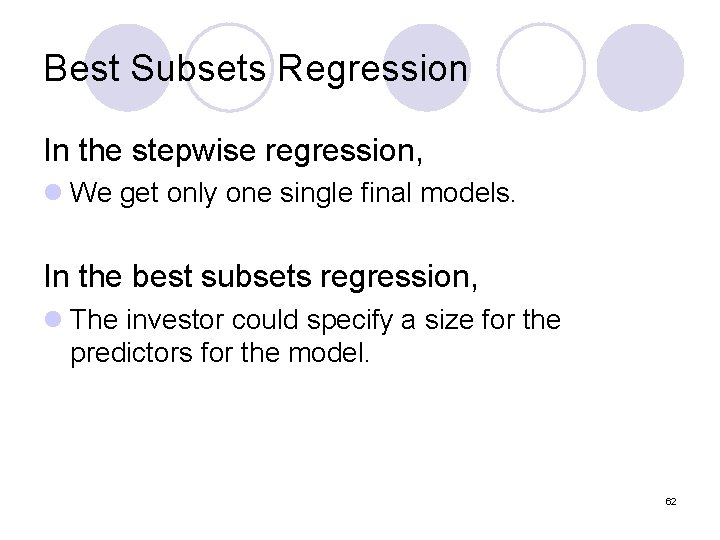Select heading "In the stepwise regression,"
Image resolution: width=720 pixels, height=540 pixels.
[x=234, y=151]
